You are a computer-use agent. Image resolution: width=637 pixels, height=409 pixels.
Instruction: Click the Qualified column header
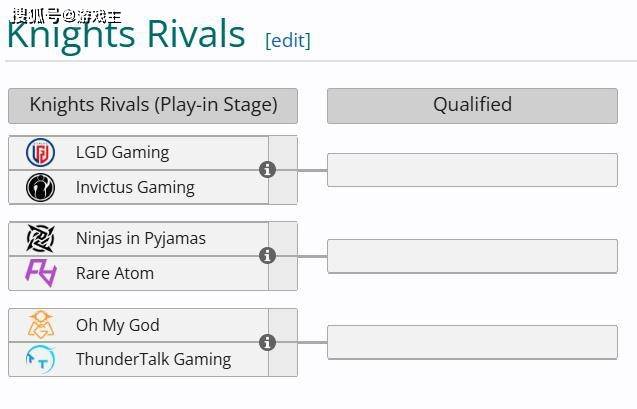[x=472, y=105]
